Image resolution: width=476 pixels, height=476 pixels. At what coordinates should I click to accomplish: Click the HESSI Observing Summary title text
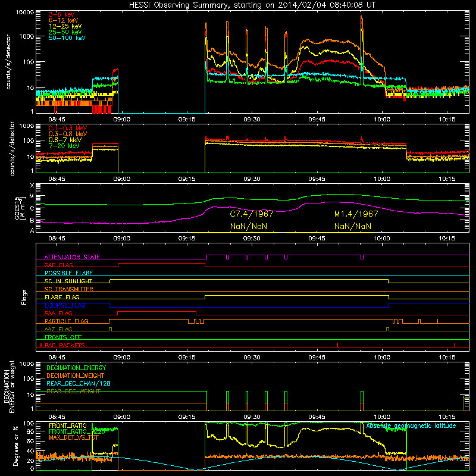pyautogui.click(x=252, y=5)
